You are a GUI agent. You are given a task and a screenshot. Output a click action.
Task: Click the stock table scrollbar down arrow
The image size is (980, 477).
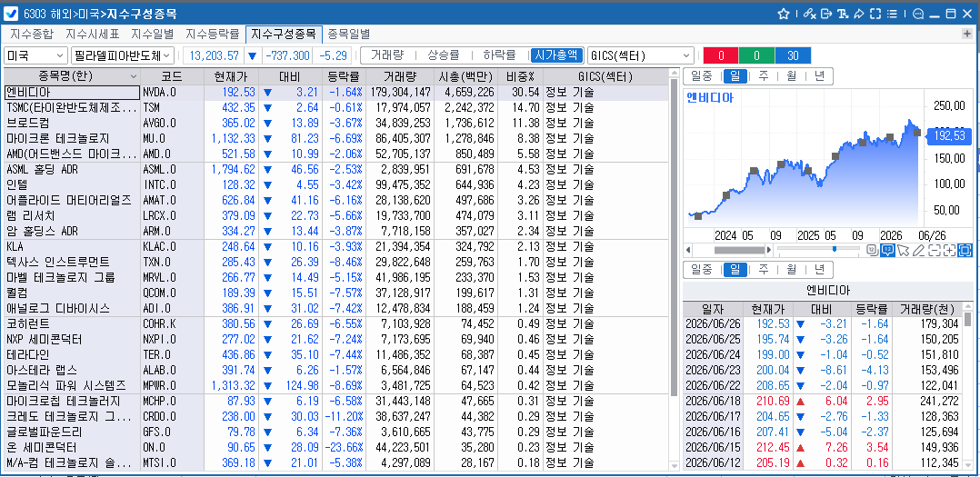click(674, 466)
